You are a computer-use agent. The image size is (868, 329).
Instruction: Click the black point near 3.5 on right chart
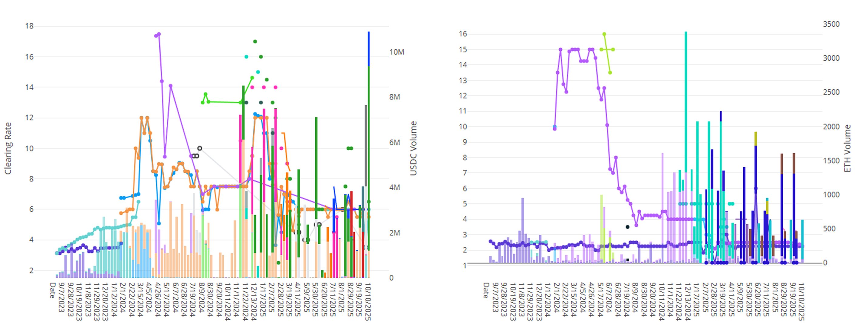point(627,227)
